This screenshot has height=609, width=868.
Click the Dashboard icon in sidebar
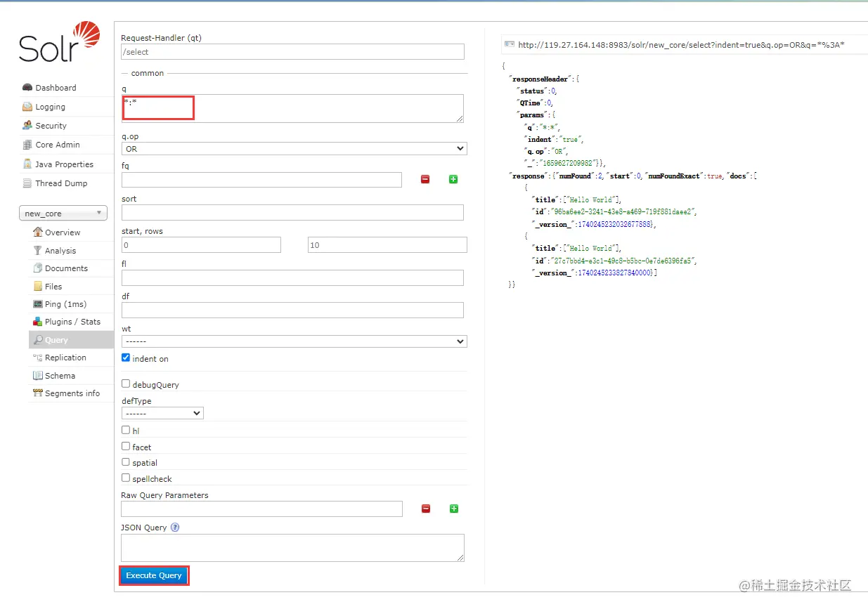click(x=27, y=88)
